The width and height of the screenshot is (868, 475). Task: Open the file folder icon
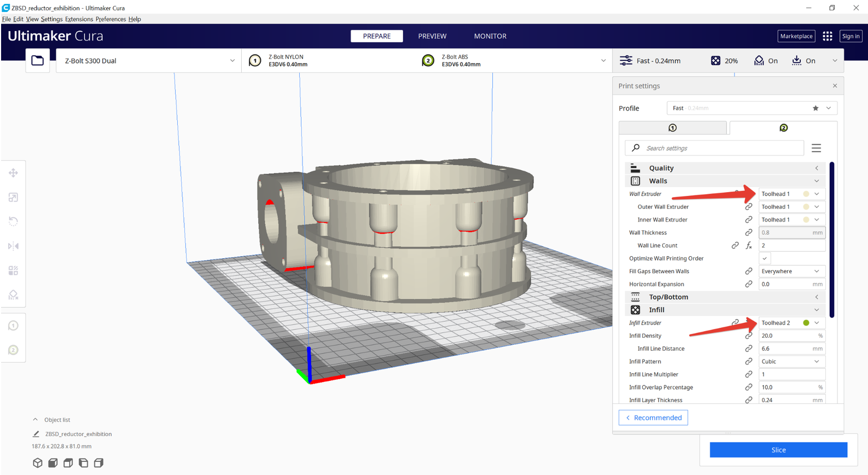(38, 61)
